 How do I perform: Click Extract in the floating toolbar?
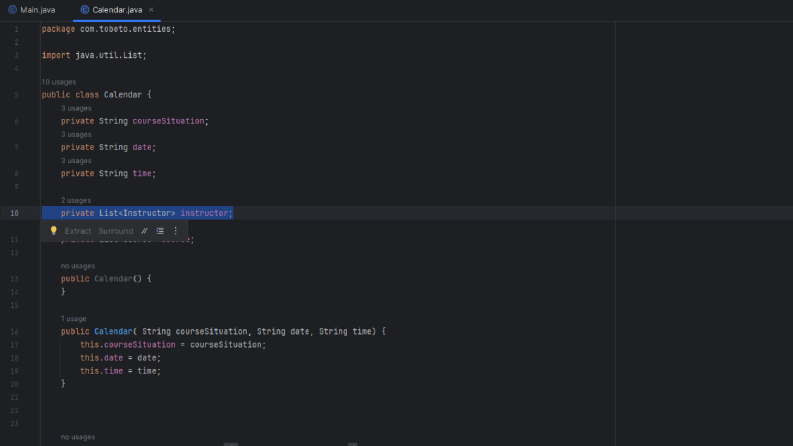coord(78,231)
